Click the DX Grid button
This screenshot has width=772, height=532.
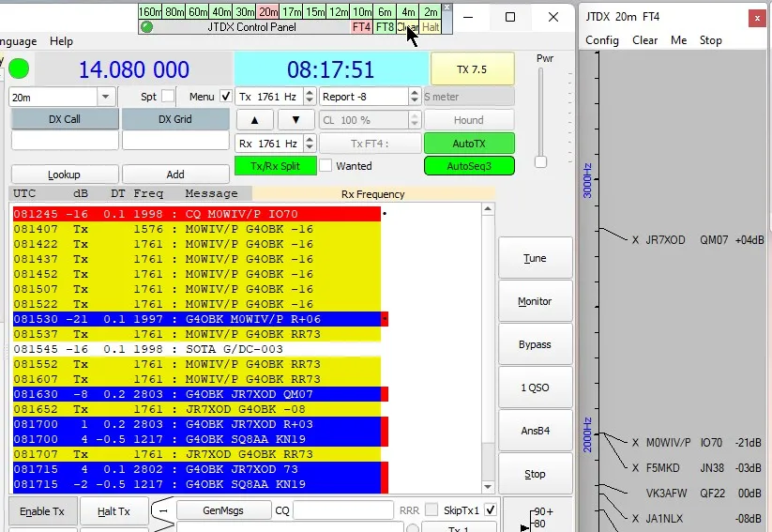pyautogui.click(x=175, y=119)
